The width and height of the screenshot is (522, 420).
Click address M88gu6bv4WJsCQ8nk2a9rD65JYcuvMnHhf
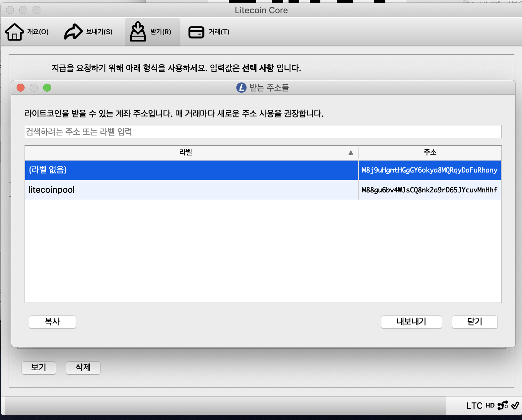click(429, 190)
